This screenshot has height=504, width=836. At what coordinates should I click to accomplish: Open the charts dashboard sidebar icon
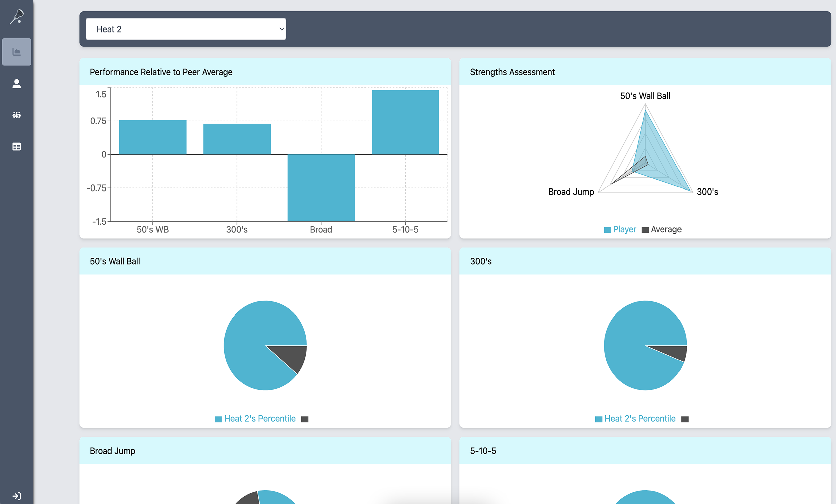click(x=17, y=52)
